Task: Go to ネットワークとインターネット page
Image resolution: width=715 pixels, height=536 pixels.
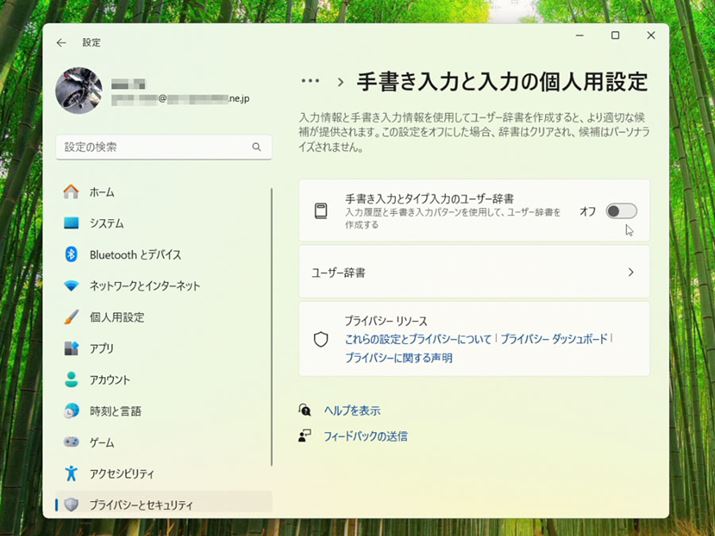Action: tap(144, 286)
